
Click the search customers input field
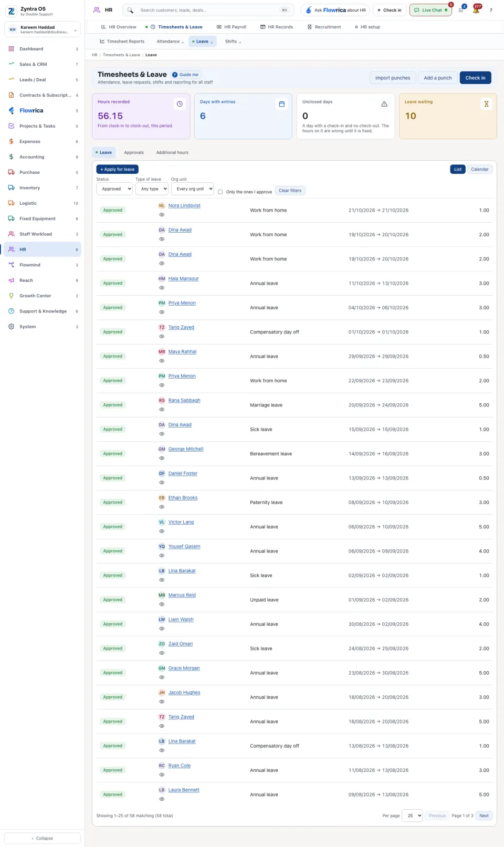coord(208,10)
